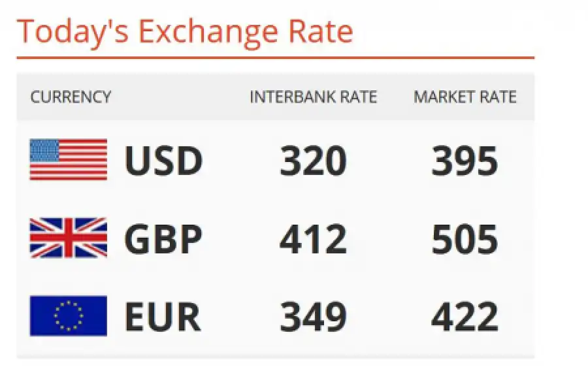This screenshot has height=384, width=588.
Task: Select the USD currency label
Action: coord(163,161)
